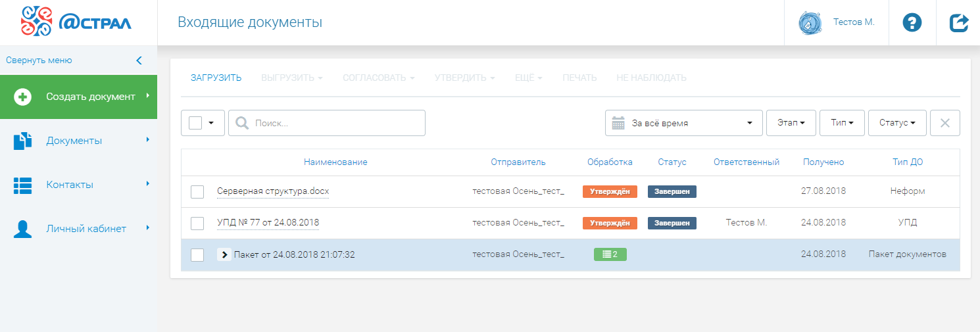Open the Контакты menu item
The image size is (980, 332).
[x=78, y=185]
